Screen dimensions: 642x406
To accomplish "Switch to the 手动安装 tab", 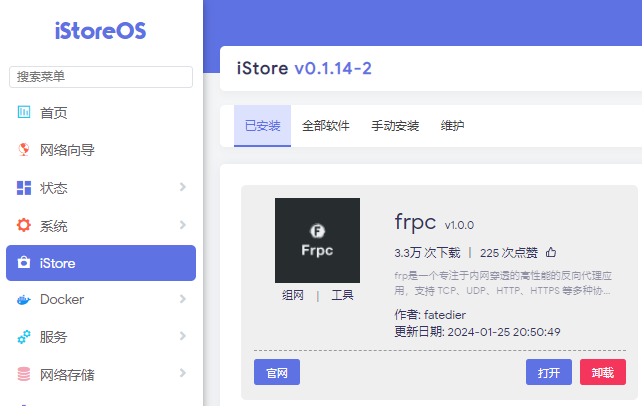I will [x=395, y=126].
